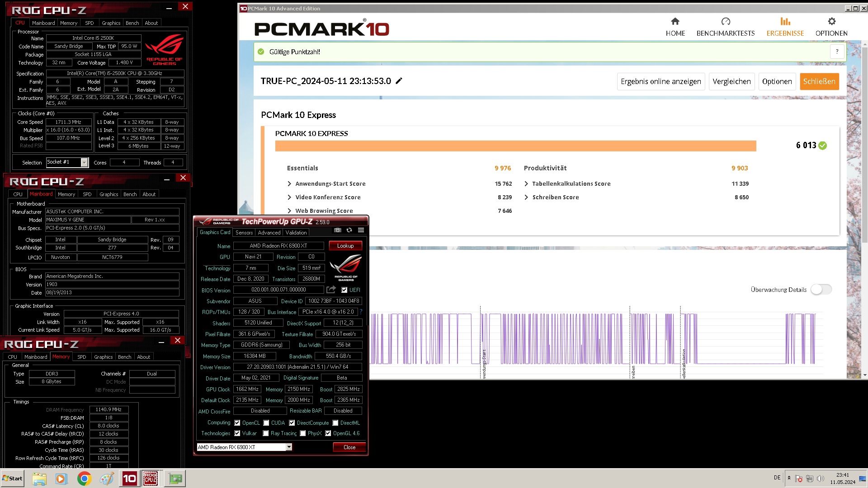Click the question mark help button
Viewport: 868px width, 488px height.
(x=837, y=52)
